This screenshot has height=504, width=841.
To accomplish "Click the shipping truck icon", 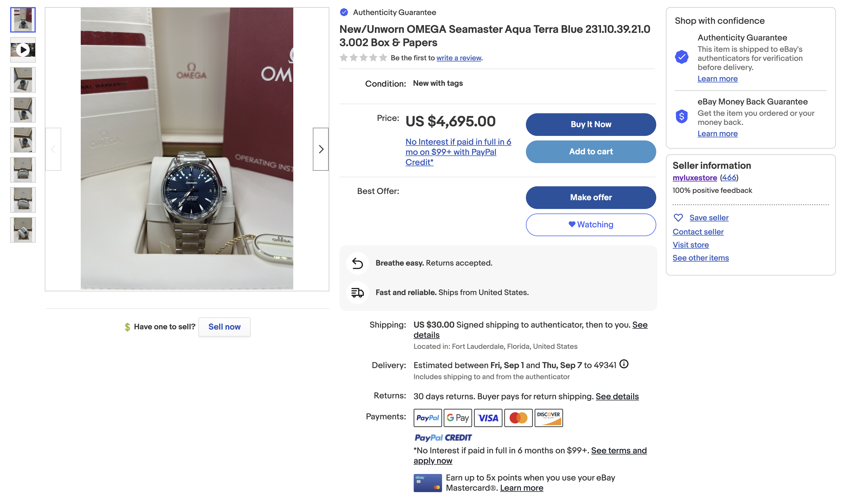I will pos(358,292).
